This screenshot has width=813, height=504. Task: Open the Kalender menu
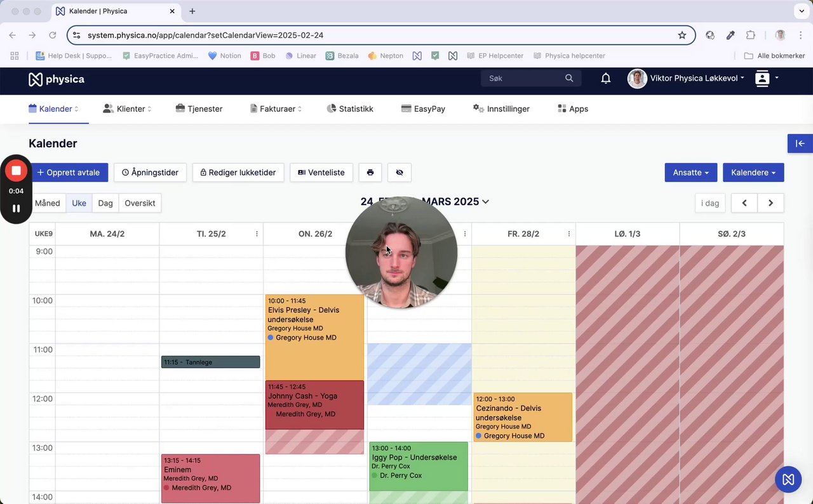point(54,109)
